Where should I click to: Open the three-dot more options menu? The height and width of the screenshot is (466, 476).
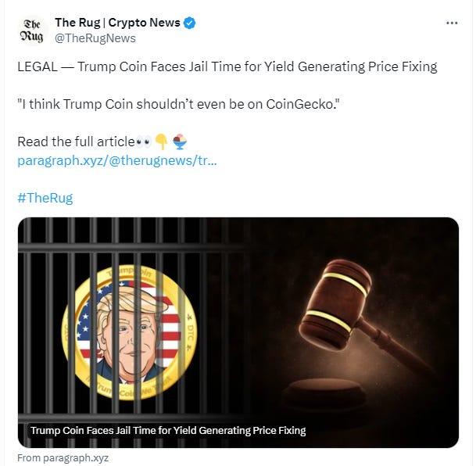(x=452, y=23)
